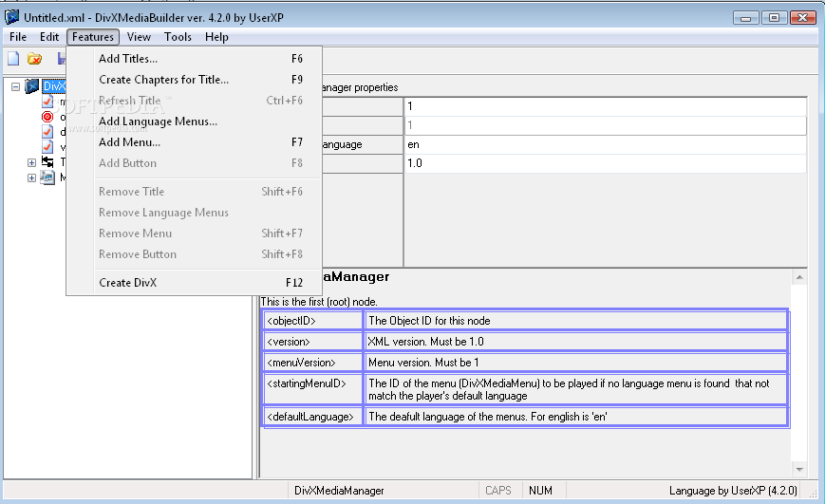
Task: Click 'Menu version. Must be 1' text
Action: [423, 363]
